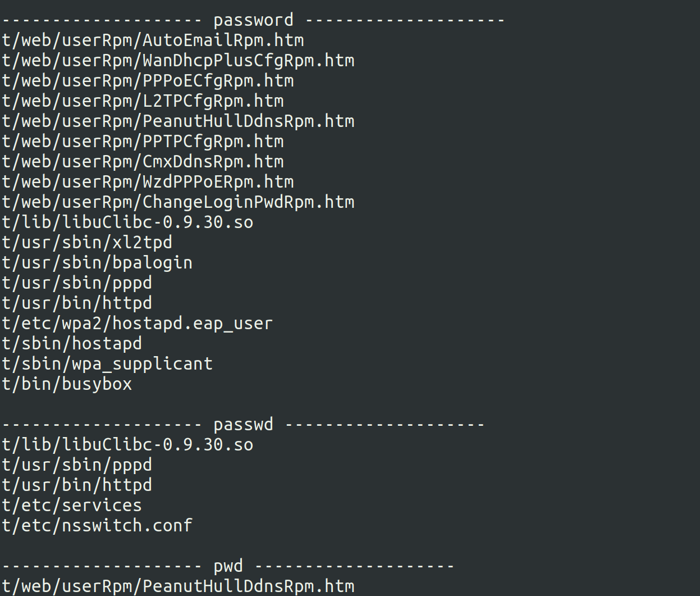Click the "passwd" section header
The width and height of the screenshot is (700, 596).
[243, 424]
